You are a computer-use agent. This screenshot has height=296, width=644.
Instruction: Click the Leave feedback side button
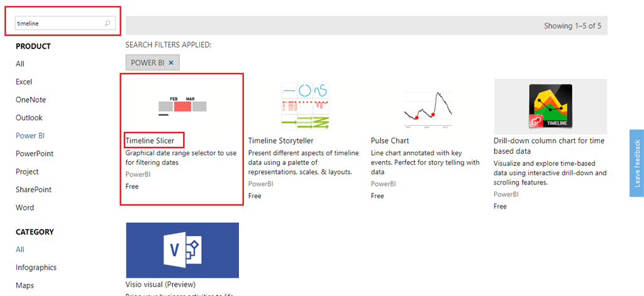coord(636,163)
